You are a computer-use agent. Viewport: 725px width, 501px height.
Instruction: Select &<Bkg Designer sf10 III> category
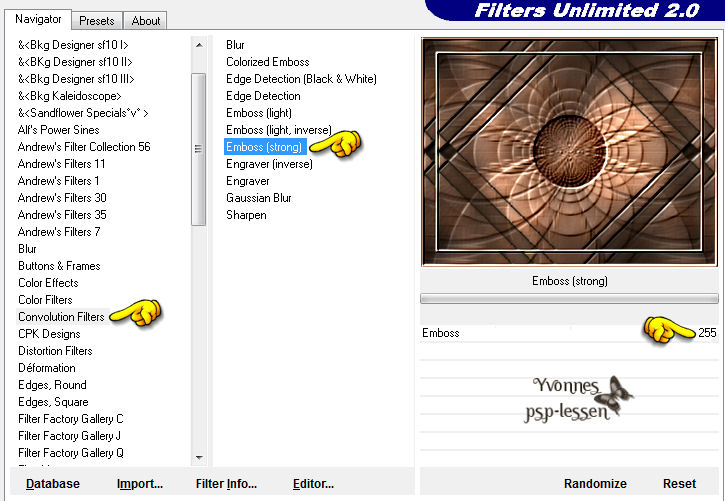pos(76,79)
